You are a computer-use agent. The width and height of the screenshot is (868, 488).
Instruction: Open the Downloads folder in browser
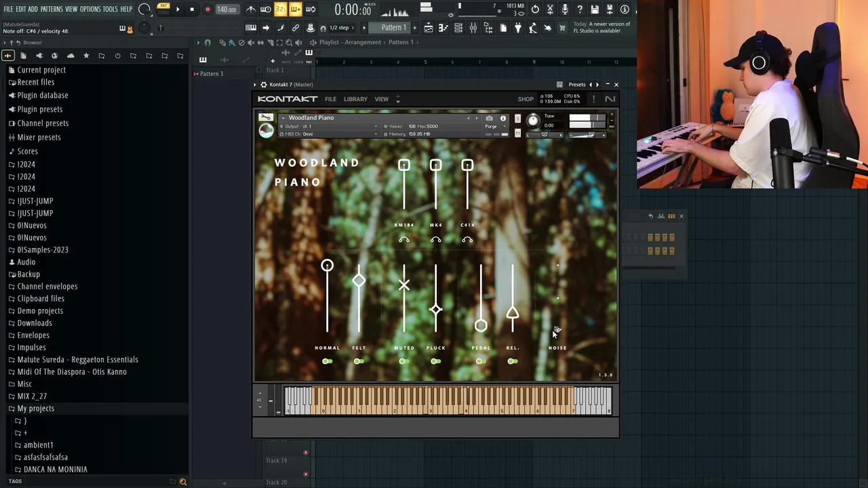pos(34,323)
